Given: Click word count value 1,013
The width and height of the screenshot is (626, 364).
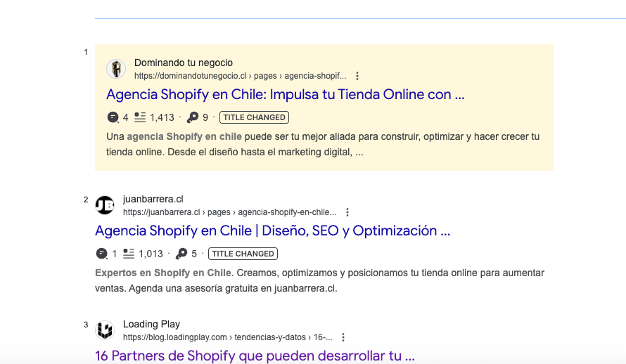Looking at the screenshot, I should coord(151,254).
